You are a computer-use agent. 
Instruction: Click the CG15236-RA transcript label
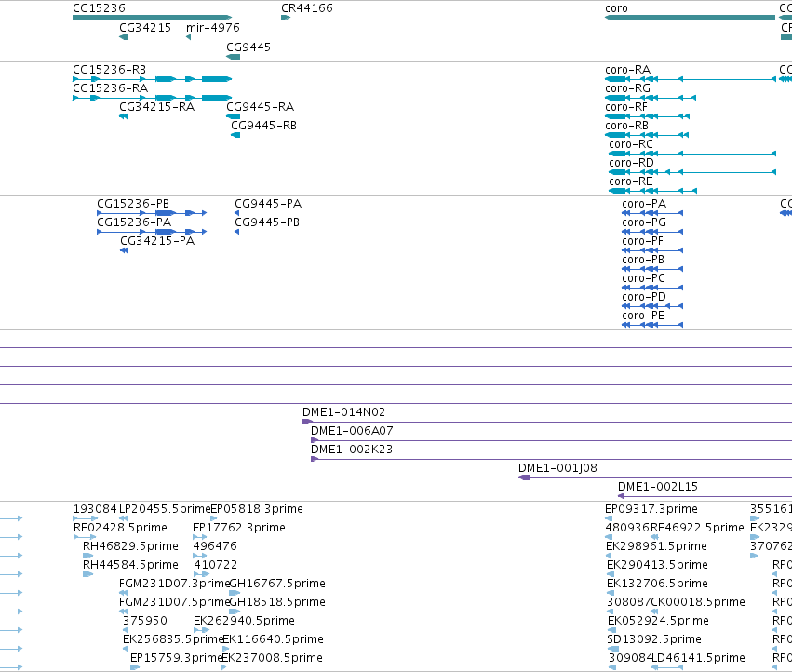[110, 87]
